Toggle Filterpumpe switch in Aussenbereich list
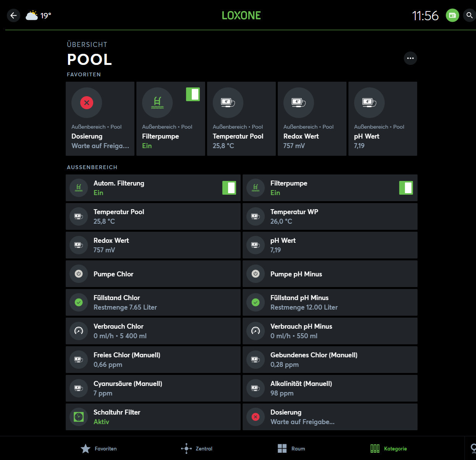 pos(406,188)
